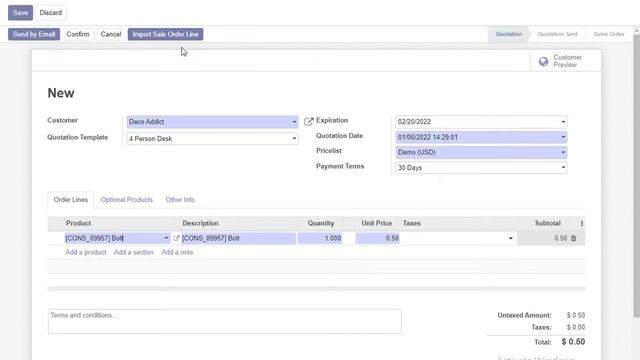Open the Expiration date picker arrow

(563, 122)
